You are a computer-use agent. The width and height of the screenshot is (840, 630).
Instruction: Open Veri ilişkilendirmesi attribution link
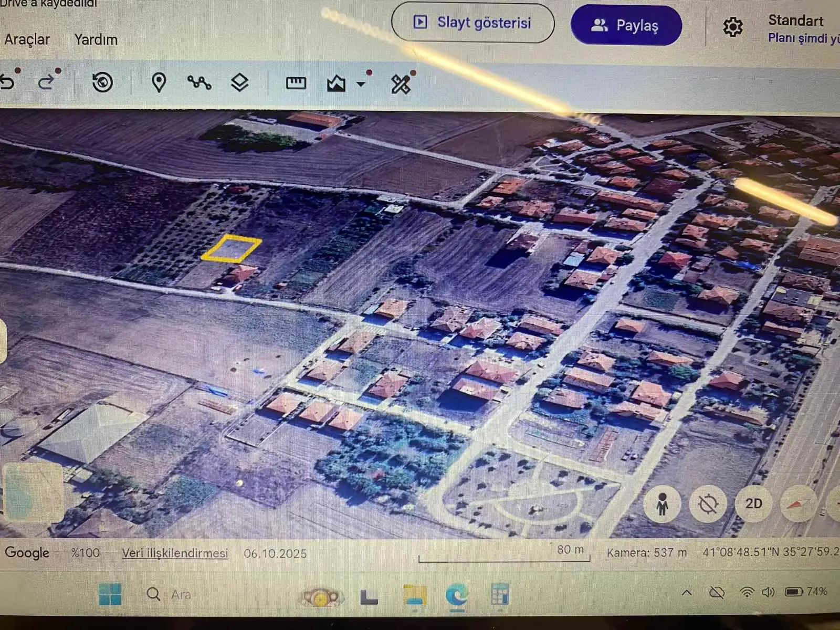[175, 553]
